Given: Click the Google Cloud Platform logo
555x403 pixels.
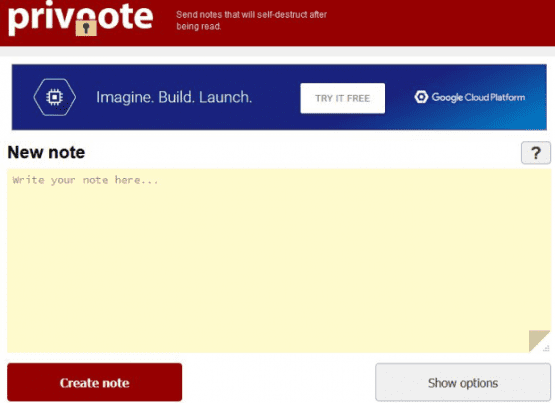Looking at the screenshot, I should pyautogui.click(x=469, y=97).
